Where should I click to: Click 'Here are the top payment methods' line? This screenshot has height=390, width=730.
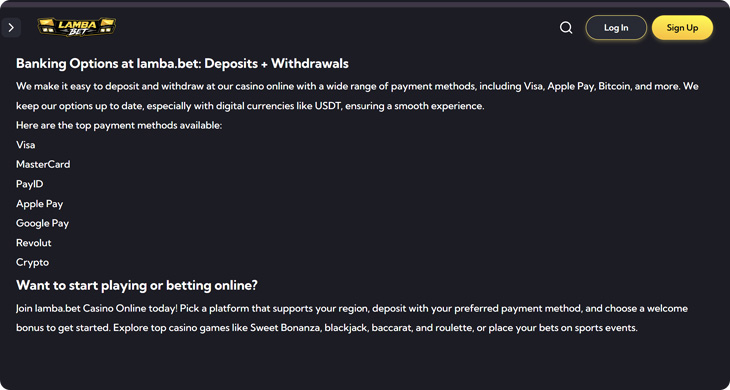(x=119, y=125)
